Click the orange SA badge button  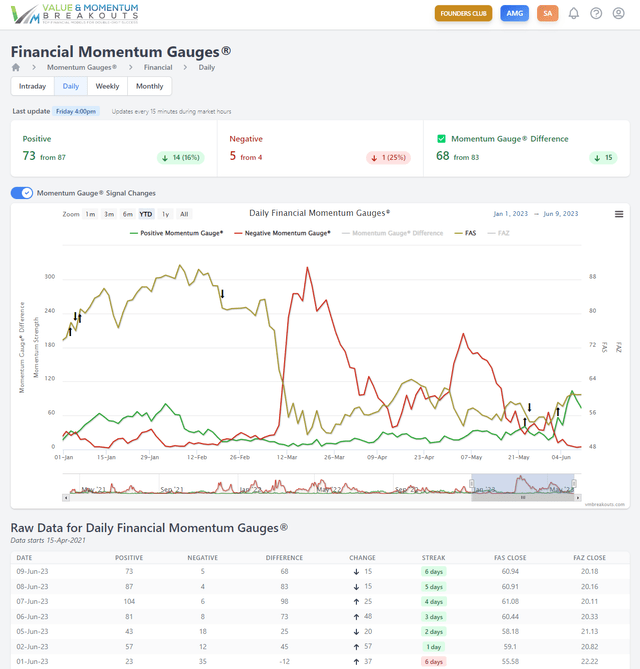(x=547, y=14)
